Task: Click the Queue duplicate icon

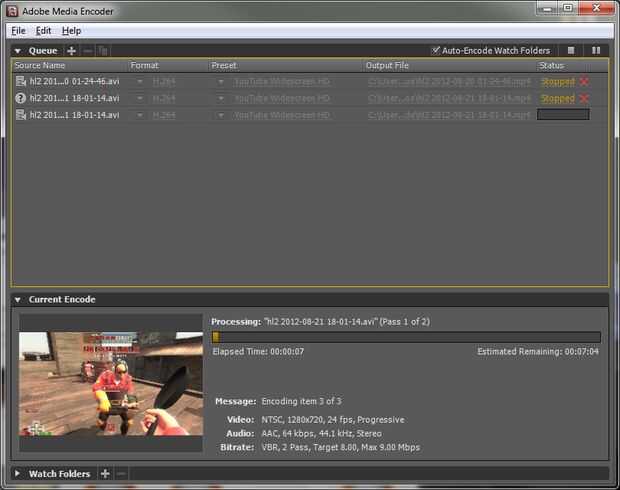Action: coord(103,51)
